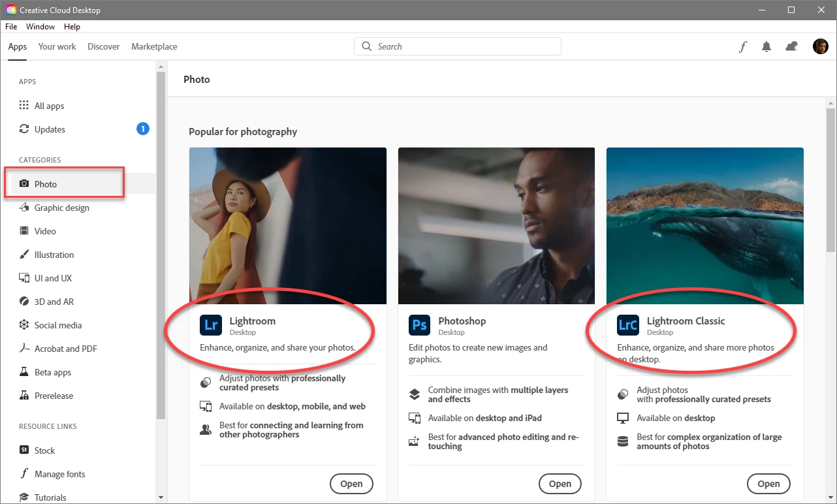Switch to the Discover tab
This screenshot has width=837, height=504.
(x=104, y=46)
